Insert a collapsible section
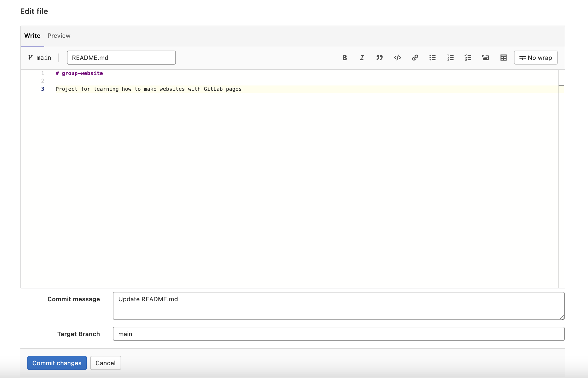Viewport: 588px width, 378px height. pyautogui.click(x=486, y=58)
